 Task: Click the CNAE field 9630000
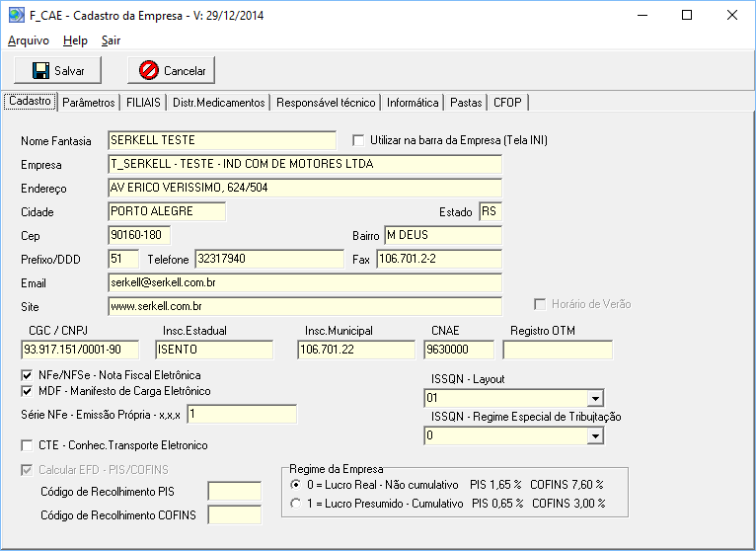tap(459, 350)
